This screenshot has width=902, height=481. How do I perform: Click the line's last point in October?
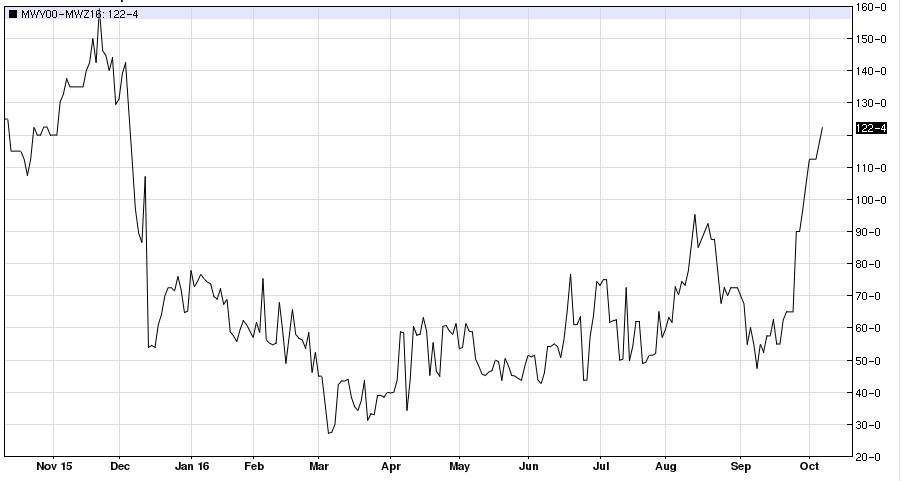click(x=822, y=128)
